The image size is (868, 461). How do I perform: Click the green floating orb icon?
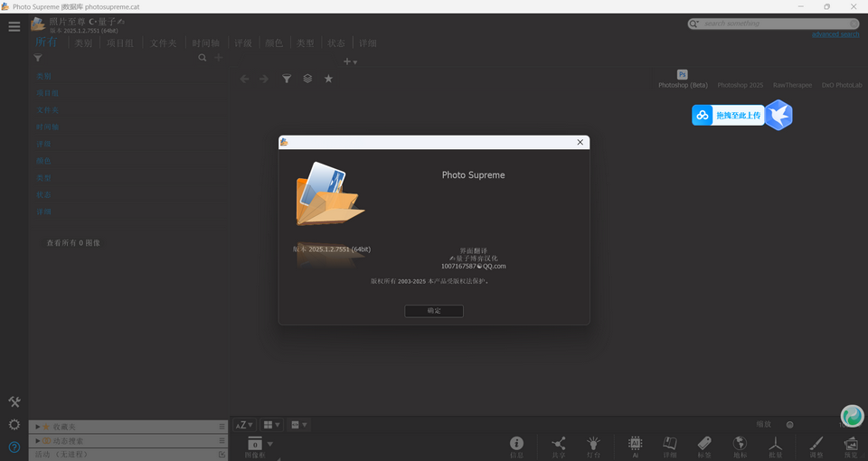(852, 416)
